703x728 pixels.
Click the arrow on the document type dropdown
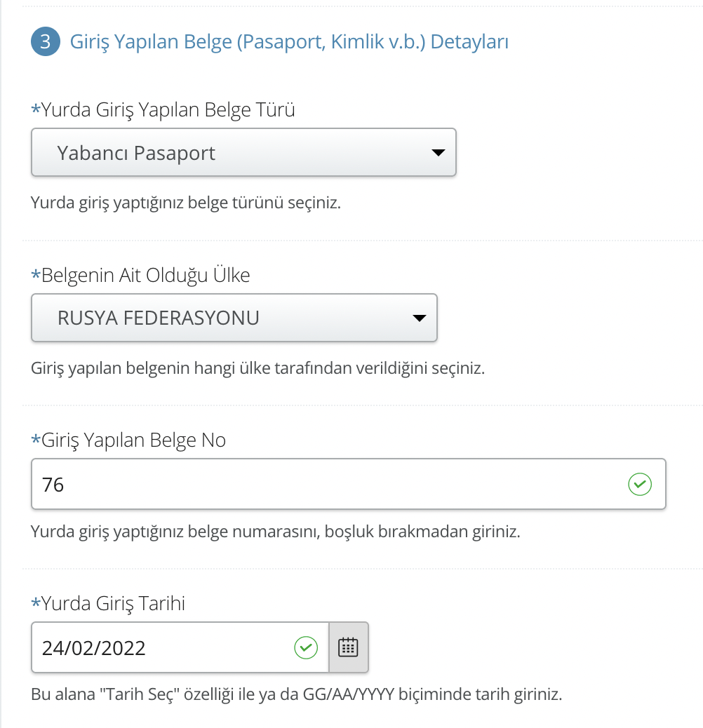point(438,152)
